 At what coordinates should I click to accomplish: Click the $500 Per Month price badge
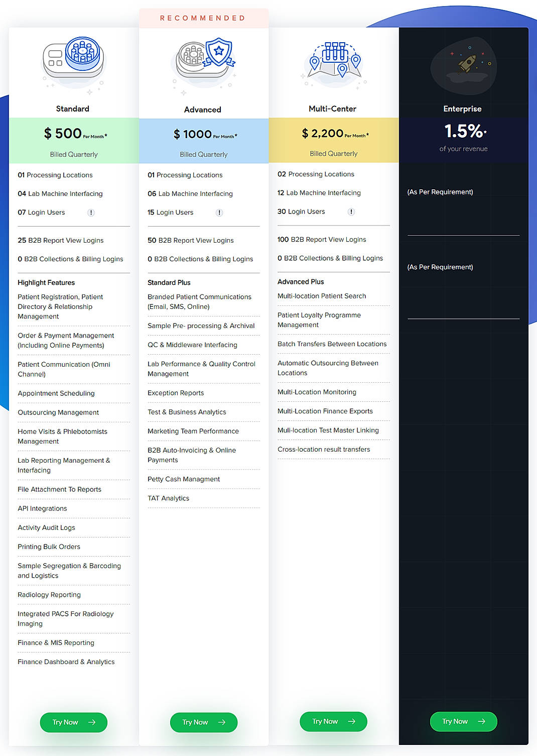[73, 134]
